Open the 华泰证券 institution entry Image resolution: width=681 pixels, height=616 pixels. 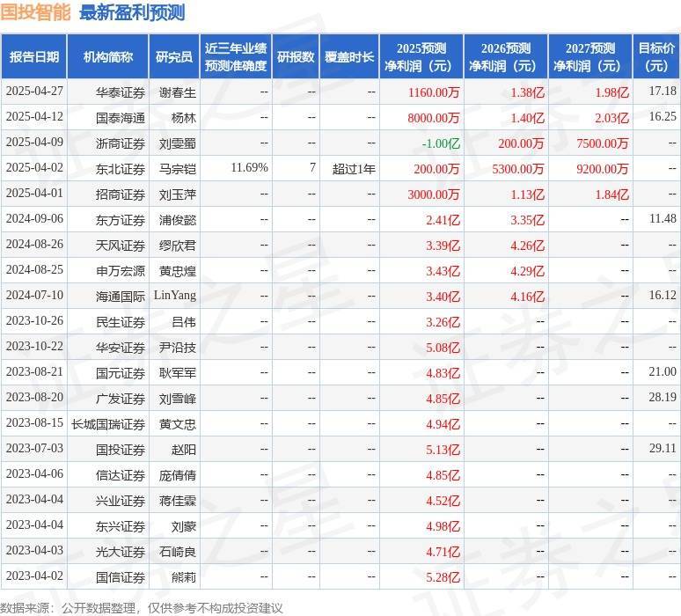point(121,92)
